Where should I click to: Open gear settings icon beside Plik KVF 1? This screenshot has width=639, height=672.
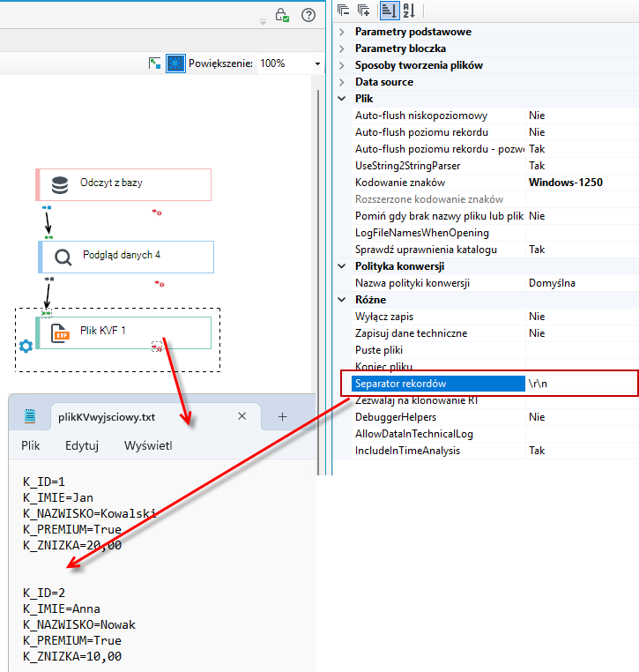tap(26, 346)
